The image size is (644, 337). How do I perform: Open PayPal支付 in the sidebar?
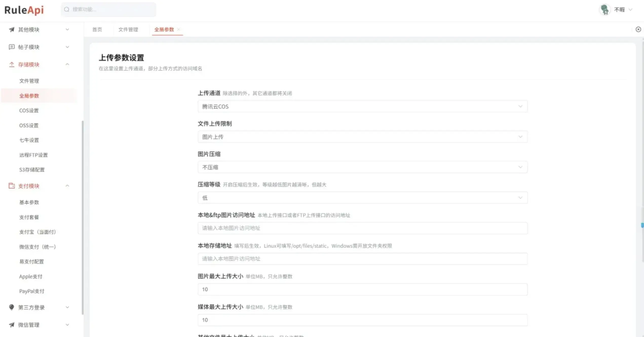[32, 291]
